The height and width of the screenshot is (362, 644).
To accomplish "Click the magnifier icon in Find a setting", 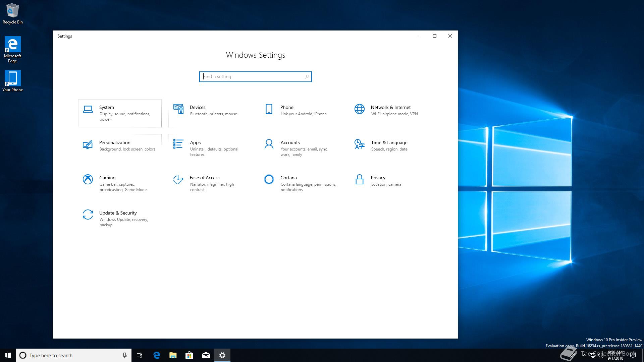I will pyautogui.click(x=307, y=77).
